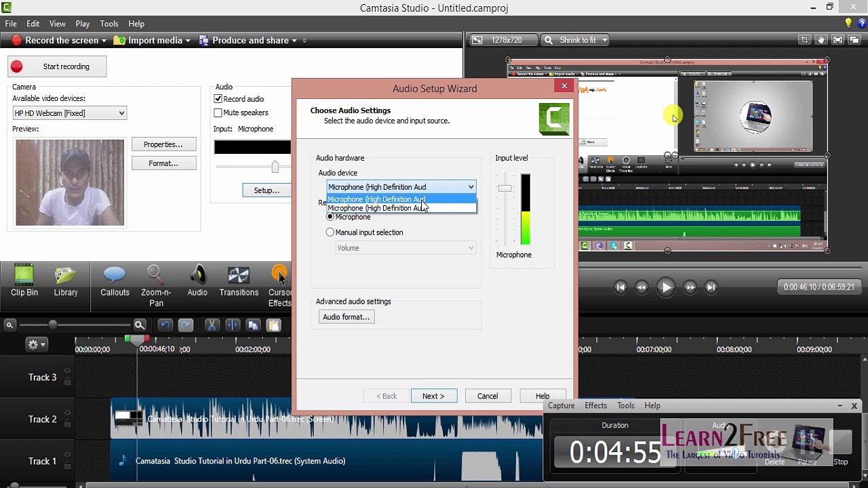This screenshot has height=488, width=868.
Task: Choose the highlighted Microphone device option
Action: [x=401, y=199]
